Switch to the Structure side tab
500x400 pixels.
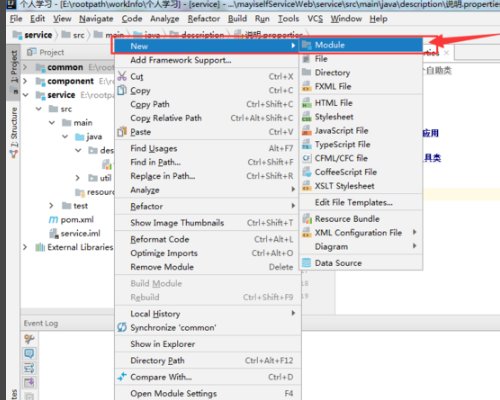pos(14,131)
